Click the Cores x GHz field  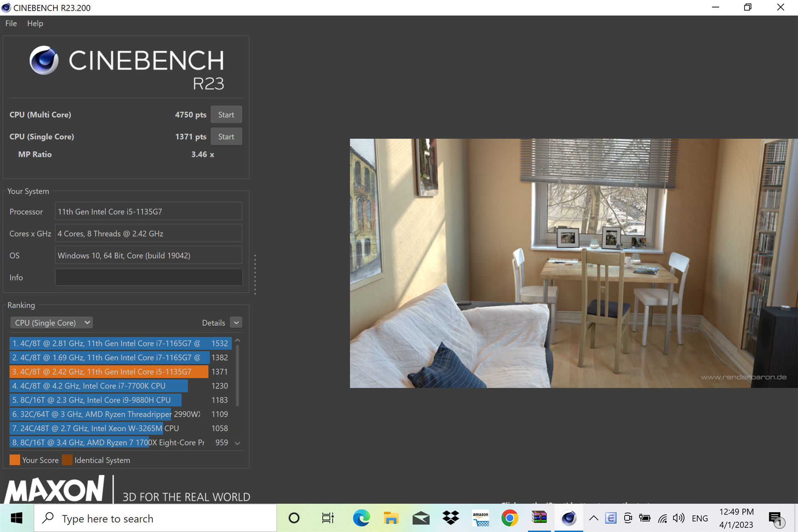point(148,234)
